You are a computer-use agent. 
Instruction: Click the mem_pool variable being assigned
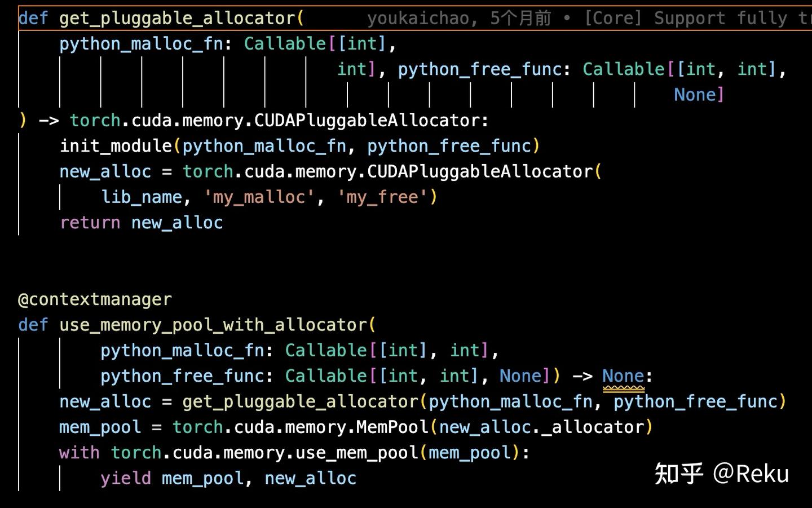[x=100, y=427]
